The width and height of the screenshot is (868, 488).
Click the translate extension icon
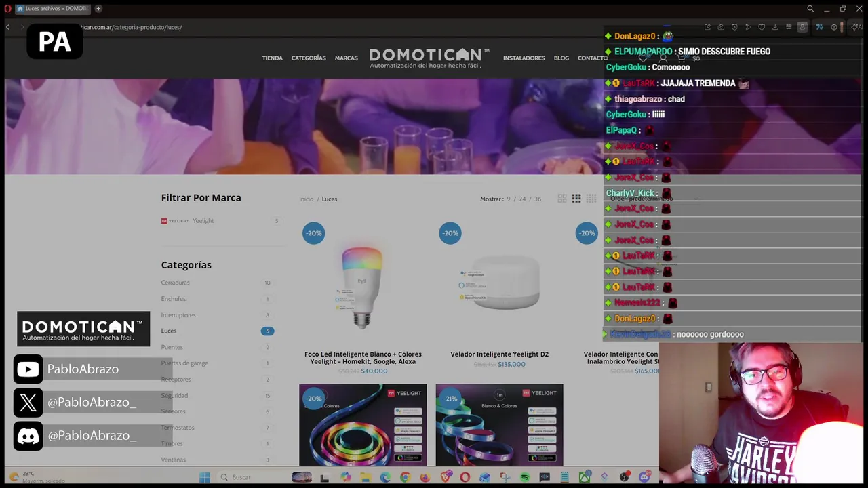tap(819, 27)
